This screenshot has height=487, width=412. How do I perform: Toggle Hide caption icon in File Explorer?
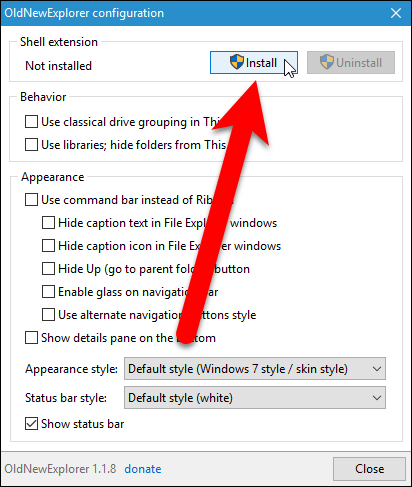pos(48,246)
